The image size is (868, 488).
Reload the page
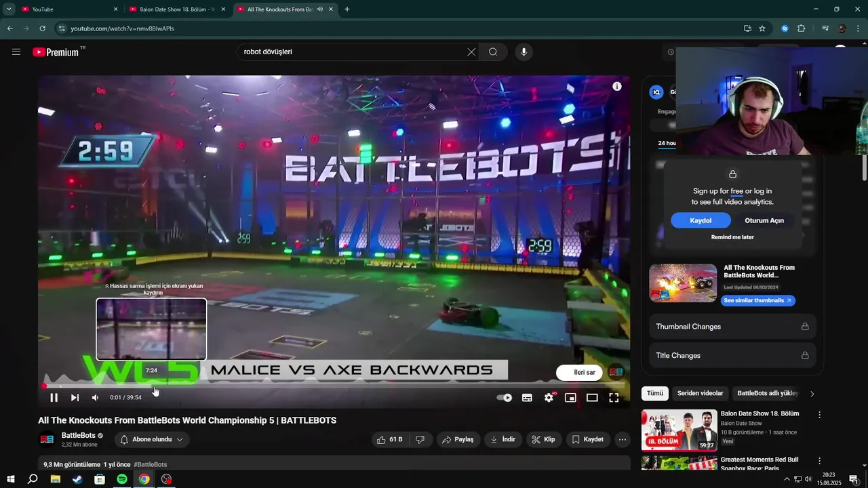click(x=42, y=28)
